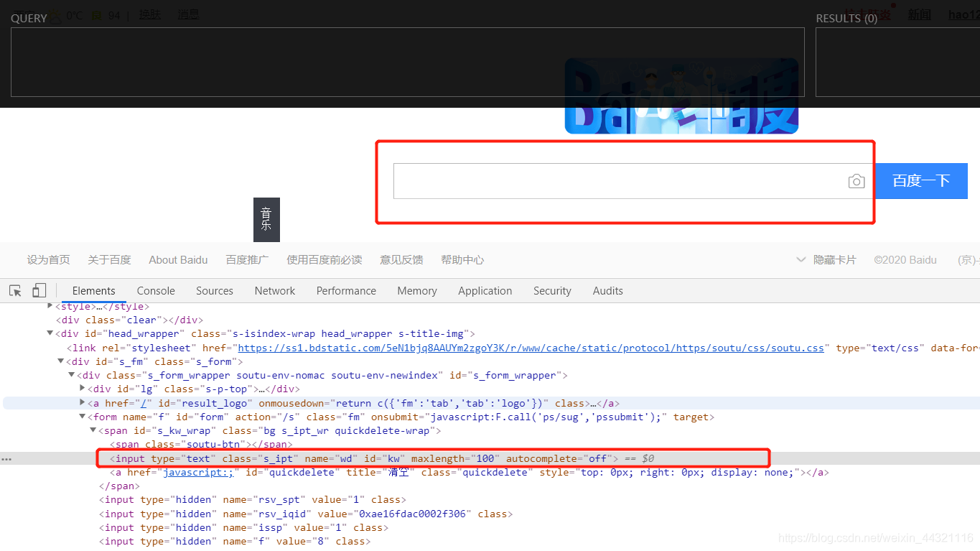Click the javascript:; href in quickdelete anchor
This screenshot has width=980, height=551.
click(x=198, y=472)
